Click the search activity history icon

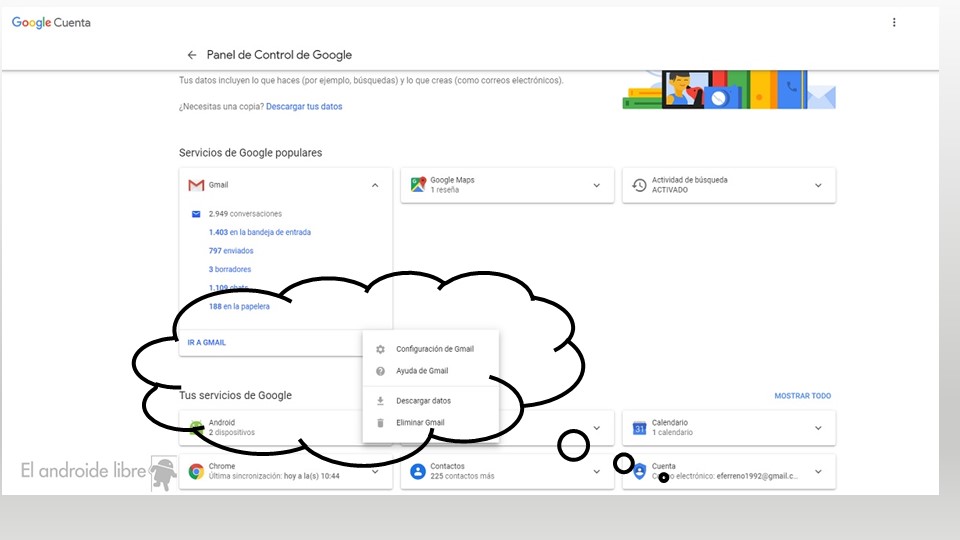[639, 185]
